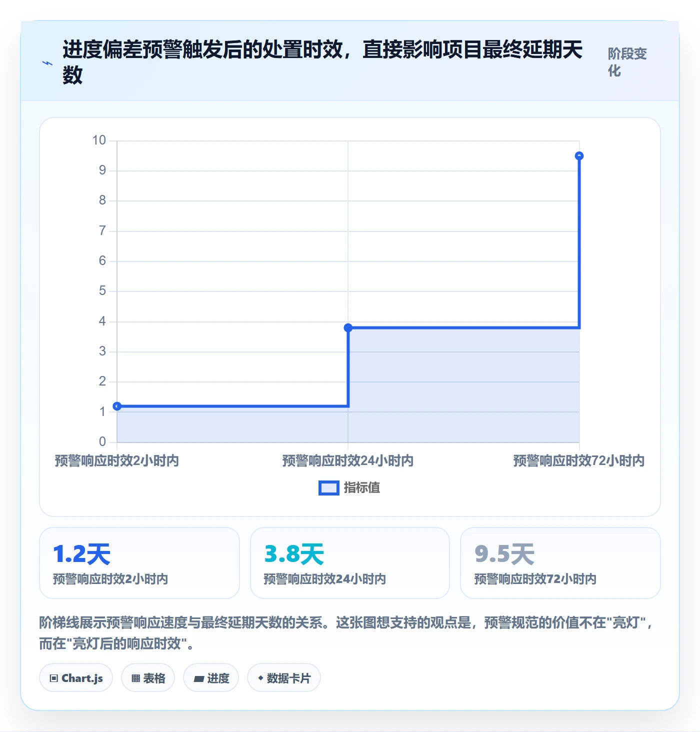Screen dimensions: 700x732
Task: Click the grid icon in 表格 chip
Action: pos(135,678)
